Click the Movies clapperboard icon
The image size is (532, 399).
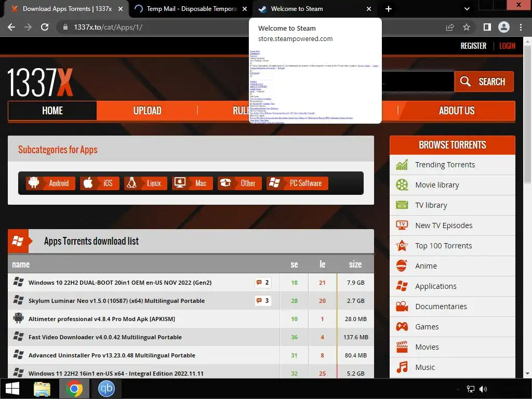402,347
